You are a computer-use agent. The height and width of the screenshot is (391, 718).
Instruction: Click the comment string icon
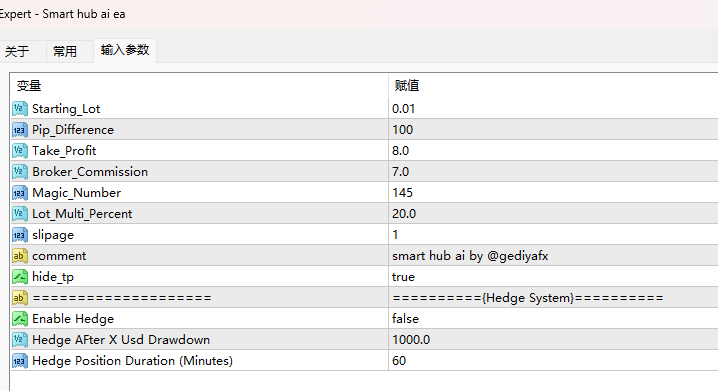[20, 255]
